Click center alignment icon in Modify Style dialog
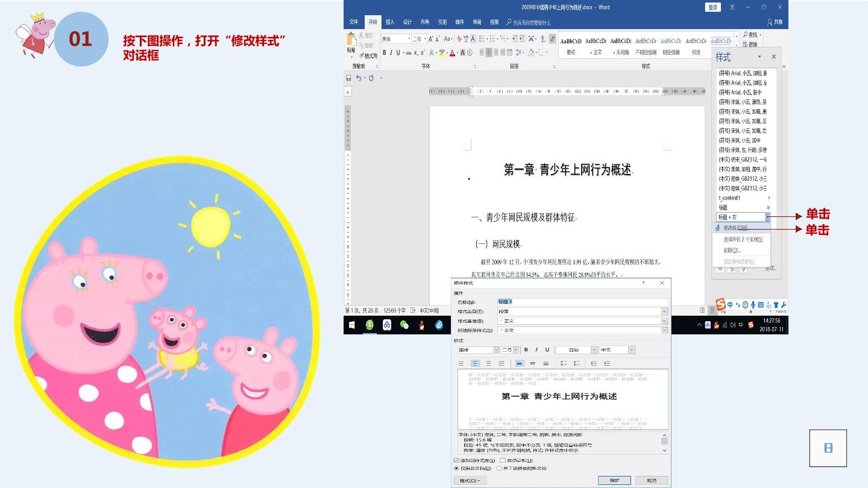Screen dimensions: 868x488 tap(475, 363)
